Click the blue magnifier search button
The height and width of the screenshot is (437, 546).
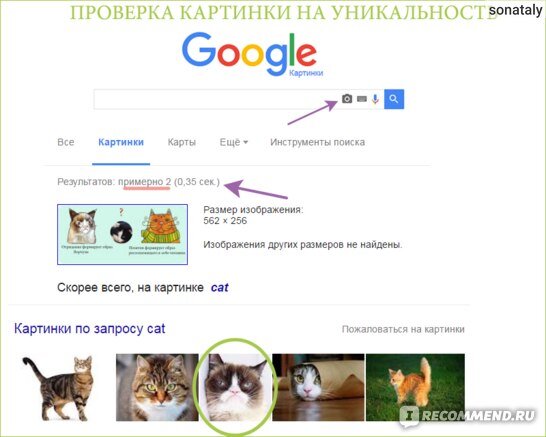point(394,99)
